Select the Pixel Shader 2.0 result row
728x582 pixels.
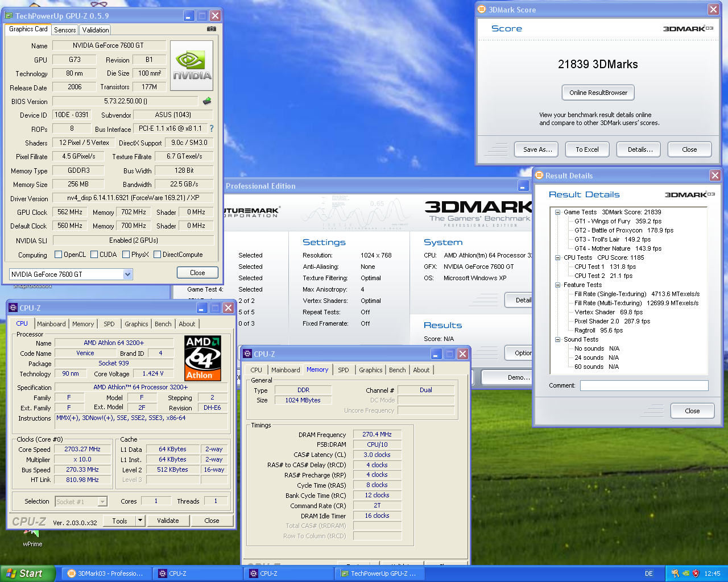click(x=612, y=321)
